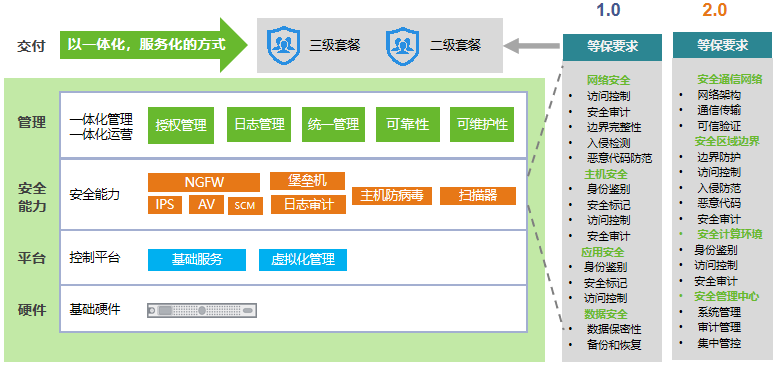This screenshot has width=777, height=367.
Task: Pick the small SCM block
Action: (245, 206)
